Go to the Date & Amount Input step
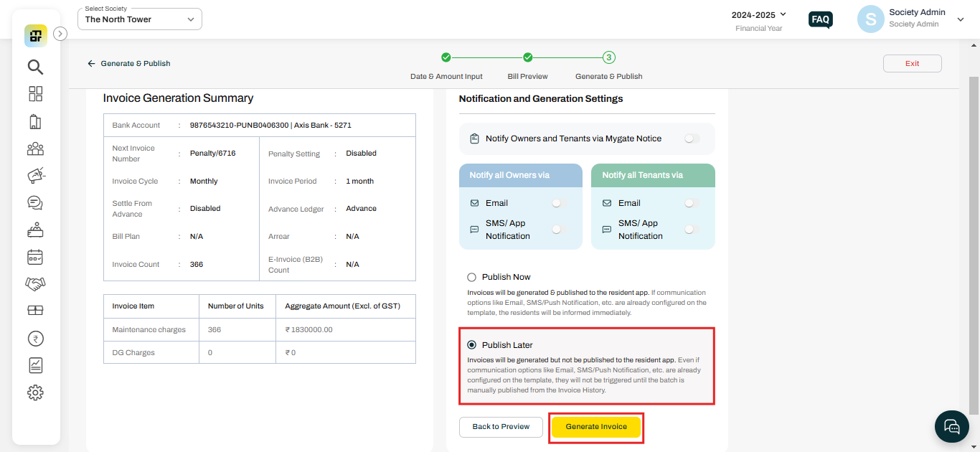980x452 pixels. [x=446, y=66]
